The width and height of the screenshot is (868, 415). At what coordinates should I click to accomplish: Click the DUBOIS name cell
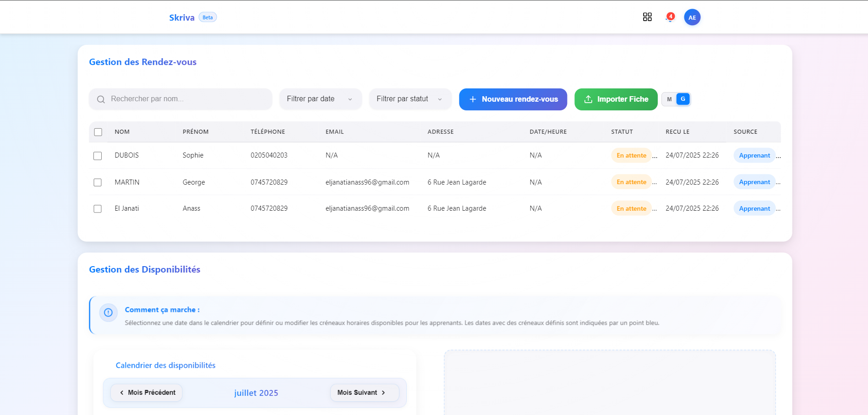click(x=126, y=155)
